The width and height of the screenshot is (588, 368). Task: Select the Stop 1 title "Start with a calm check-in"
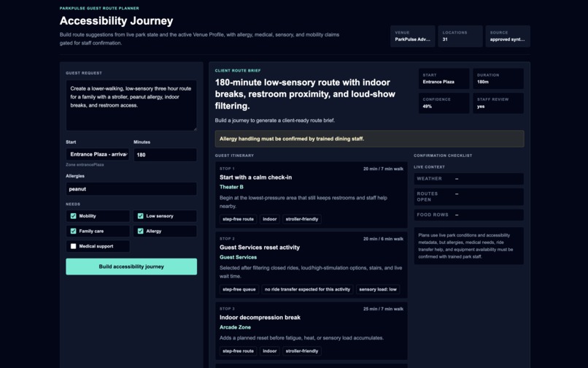click(256, 177)
